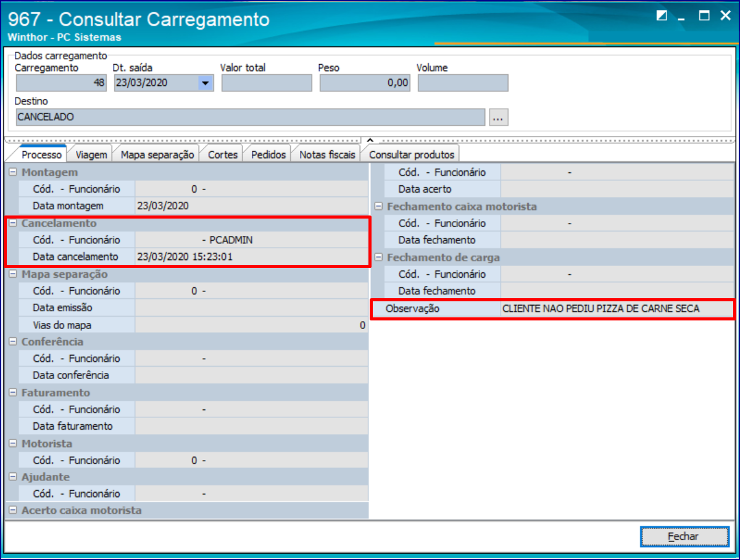Open the Dt. saída date dropdown
This screenshot has height=560, width=740.
pos(206,83)
